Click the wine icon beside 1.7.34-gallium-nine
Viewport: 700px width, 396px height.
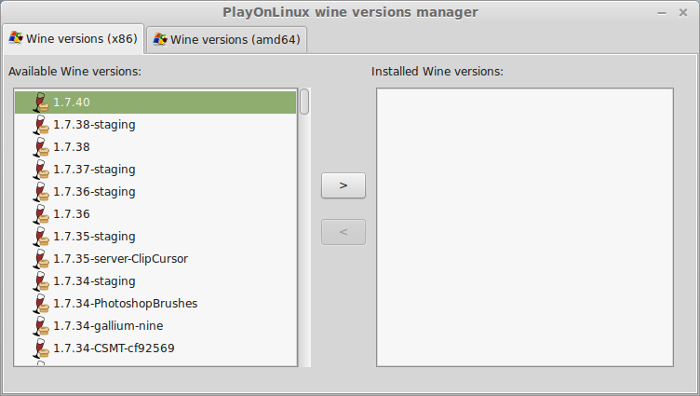point(41,325)
